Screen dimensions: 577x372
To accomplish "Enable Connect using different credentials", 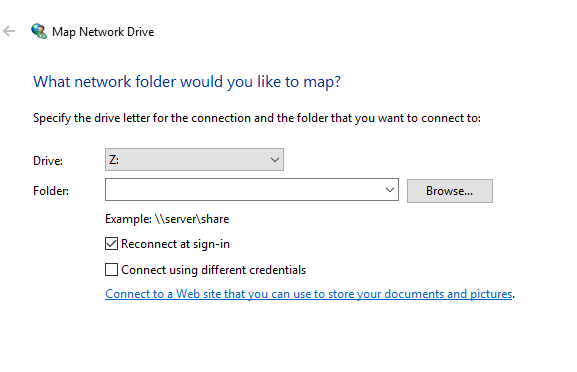I will (111, 270).
